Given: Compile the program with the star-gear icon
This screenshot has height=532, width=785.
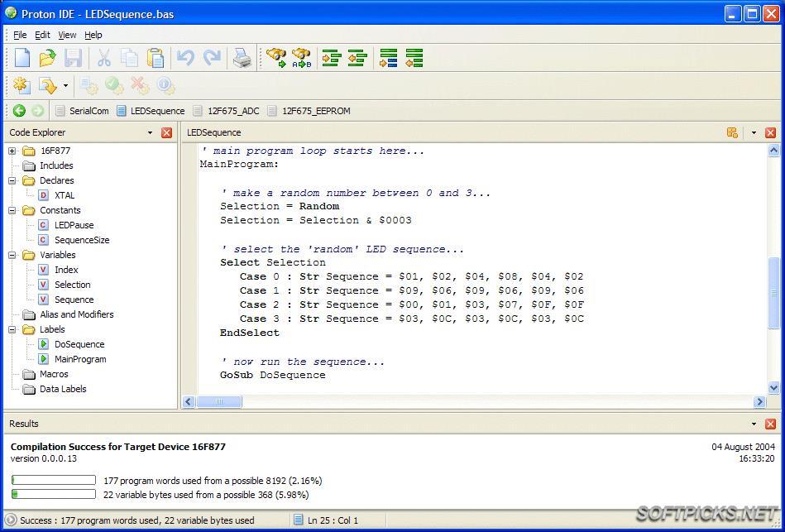Looking at the screenshot, I should tap(22, 85).
